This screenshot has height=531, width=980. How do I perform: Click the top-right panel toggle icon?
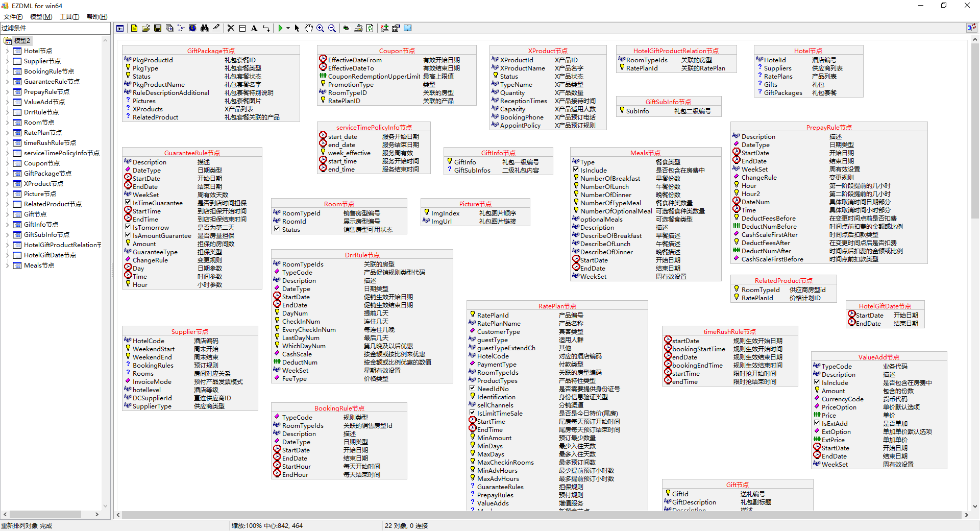(x=971, y=28)
